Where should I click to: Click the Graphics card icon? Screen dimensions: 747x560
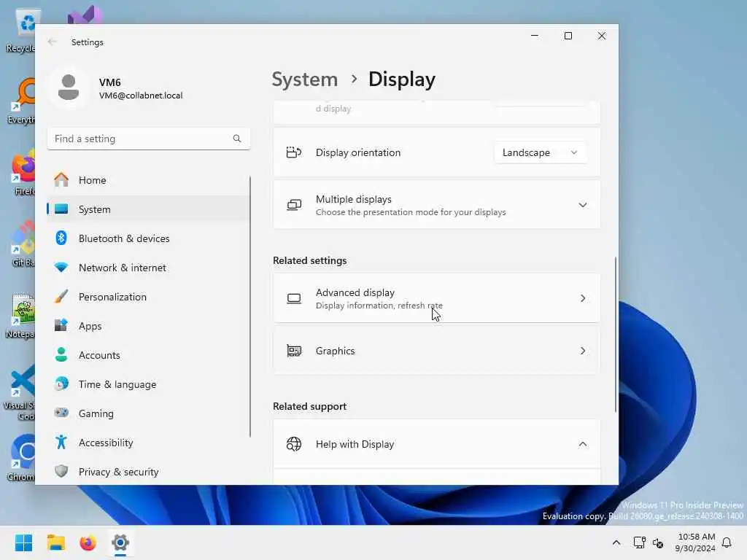point(294,351)
